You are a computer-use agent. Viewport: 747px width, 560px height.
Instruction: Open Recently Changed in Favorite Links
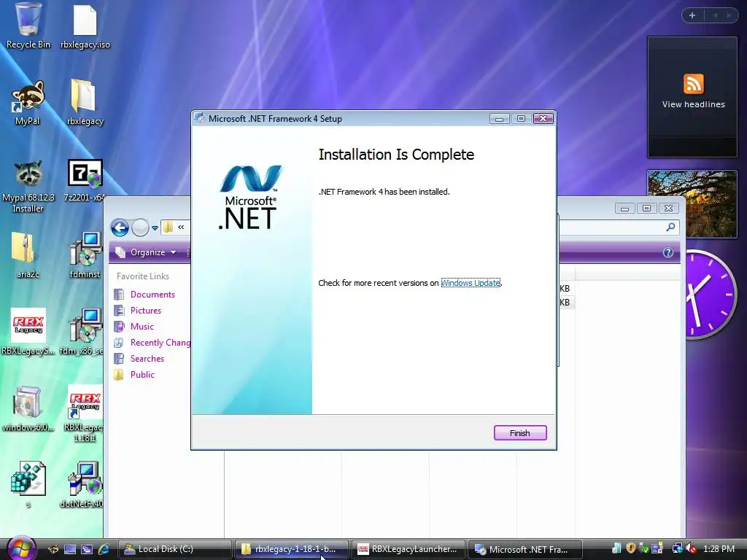pyautogui.click(x=152, y=343)
